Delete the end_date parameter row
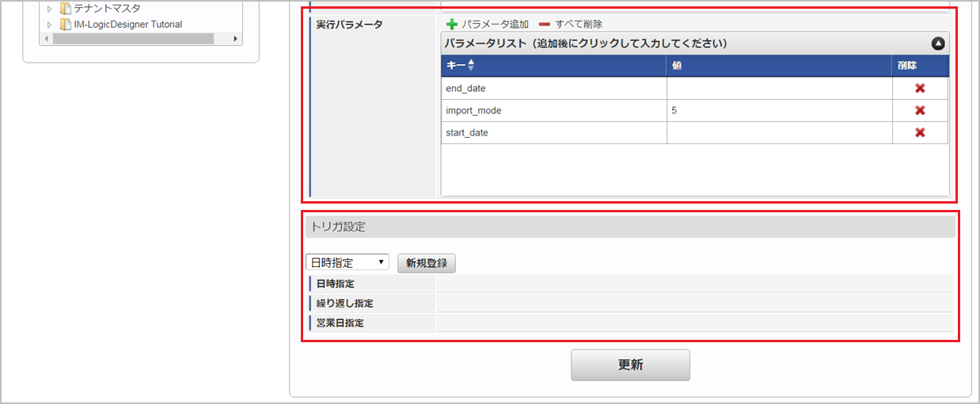The image size is (980, 404). 920,88
